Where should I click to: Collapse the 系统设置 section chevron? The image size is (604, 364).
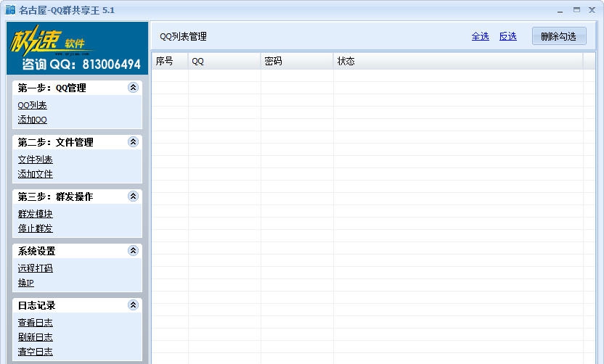point(133,251)
